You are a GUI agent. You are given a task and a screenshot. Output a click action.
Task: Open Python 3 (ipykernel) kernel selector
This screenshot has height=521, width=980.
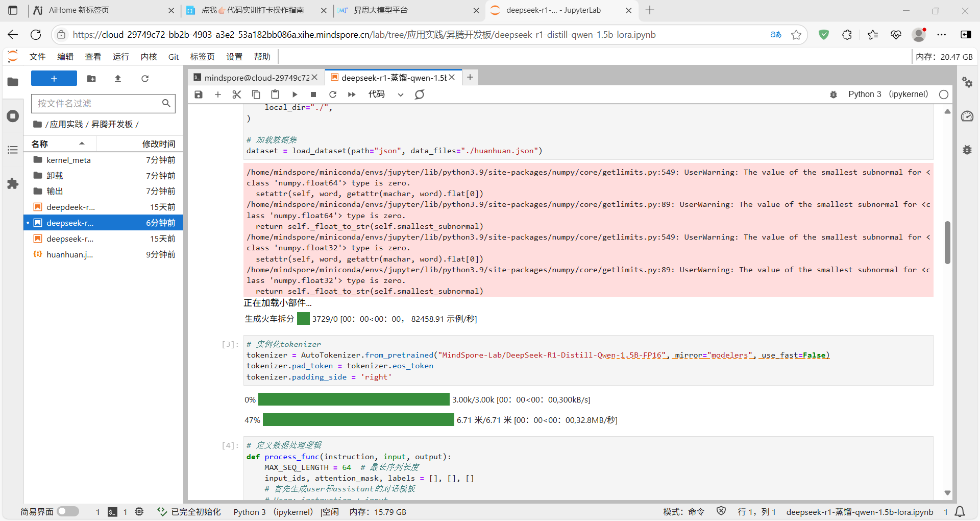coord(888,94)
